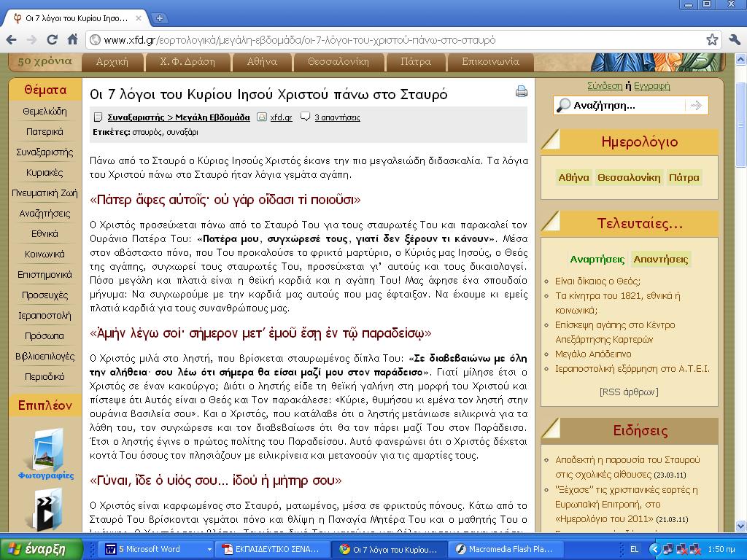747x560 pixels.
Task: Switch to Macromedia Flash Player taskbar item
Action: coord(506,549)
